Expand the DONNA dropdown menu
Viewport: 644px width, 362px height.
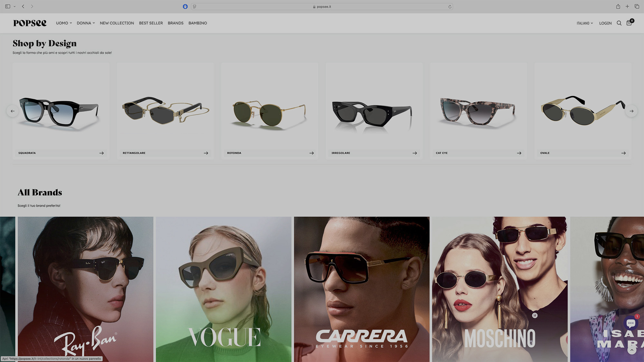coord(86,23)
